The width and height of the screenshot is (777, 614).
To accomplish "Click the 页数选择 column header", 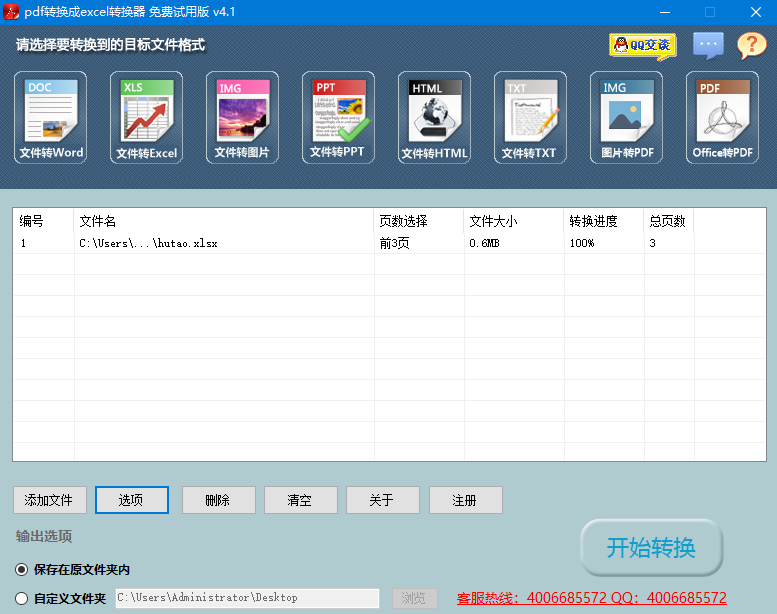I will click(x=419, y=221).
